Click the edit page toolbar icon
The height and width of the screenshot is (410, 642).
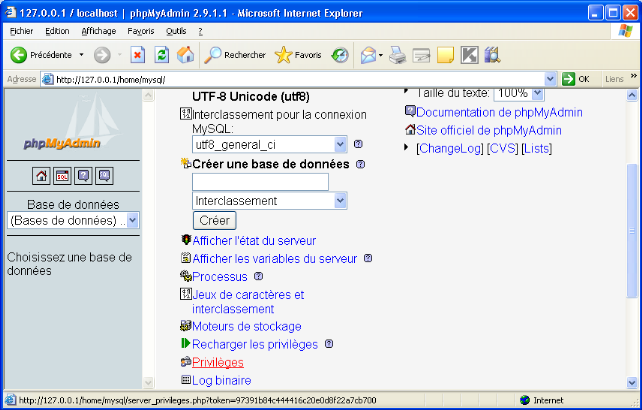[x=421, y=55]
